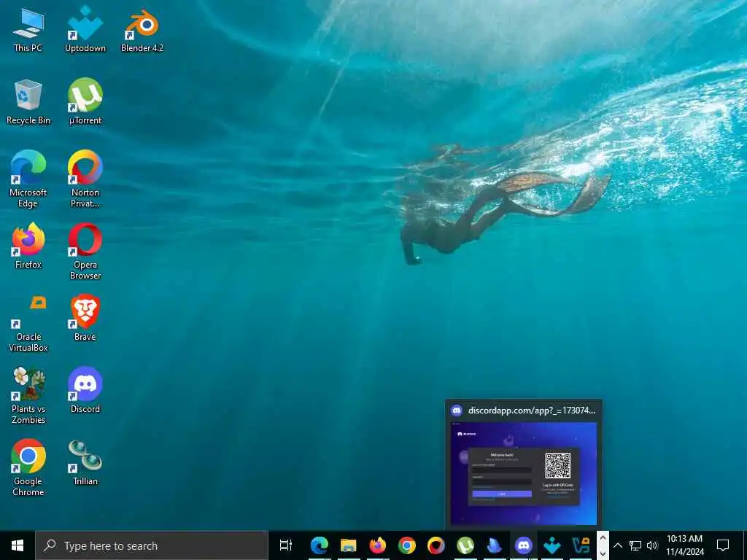This screenshot has width=747, height=560.
Task: Open the clock showing 10:13 AM
Action: tap(684, 545)
